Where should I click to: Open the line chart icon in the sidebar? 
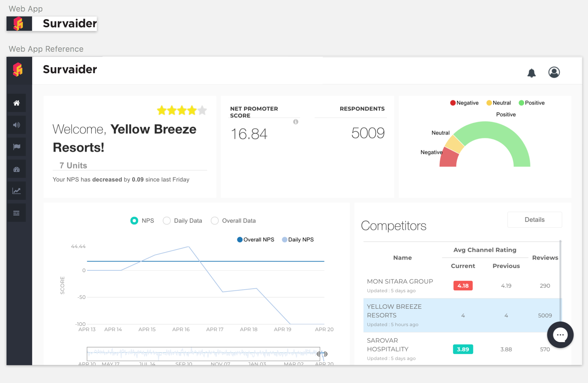pyautogui.click(x=17, y=191)
